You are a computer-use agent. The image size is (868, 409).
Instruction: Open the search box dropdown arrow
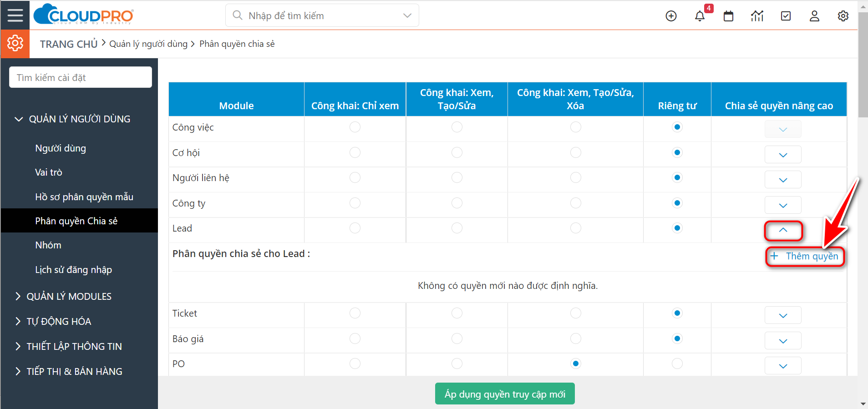click(407, 15)
